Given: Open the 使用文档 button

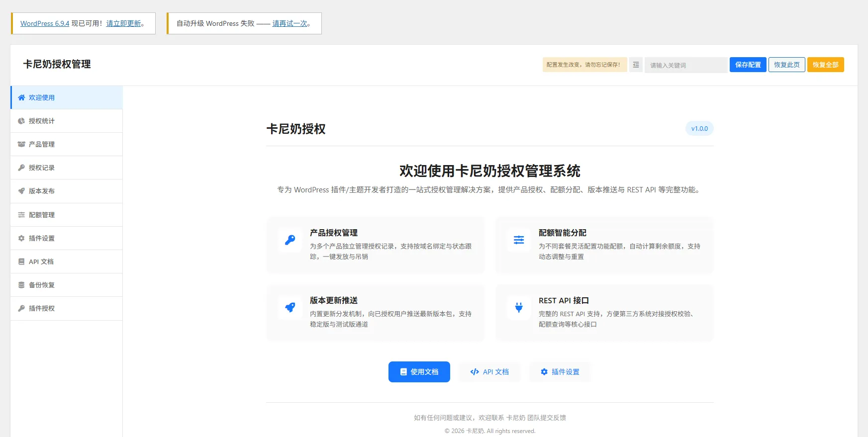Looking at the screenshot, I should coord(419,372).
